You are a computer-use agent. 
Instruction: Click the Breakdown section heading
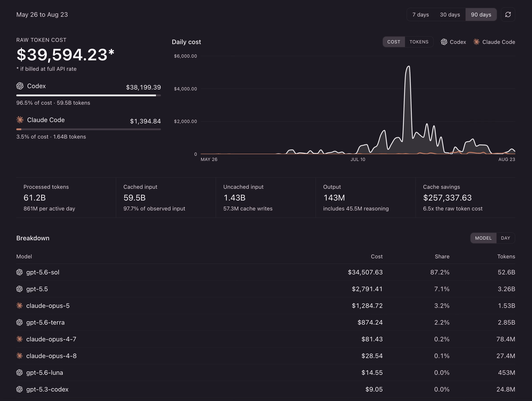coord(33,238)
